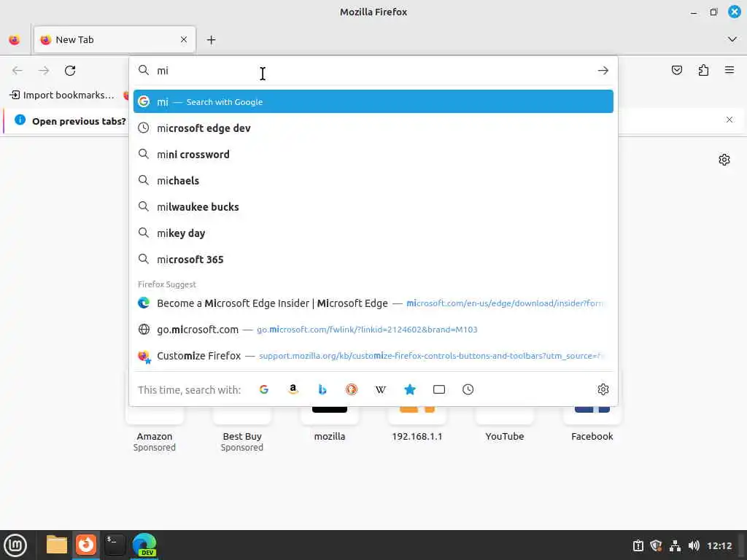Image resolution: width=747 pixels, height=560 pixels.
Task: Open 'Customize Firefox' bookmark suggestion
Action: [x=373, y=355]
